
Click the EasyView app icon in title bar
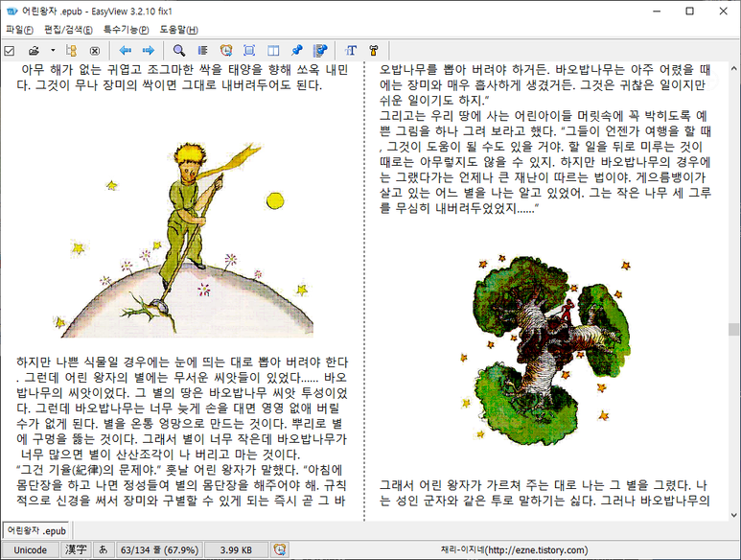(x=12, y=11)
